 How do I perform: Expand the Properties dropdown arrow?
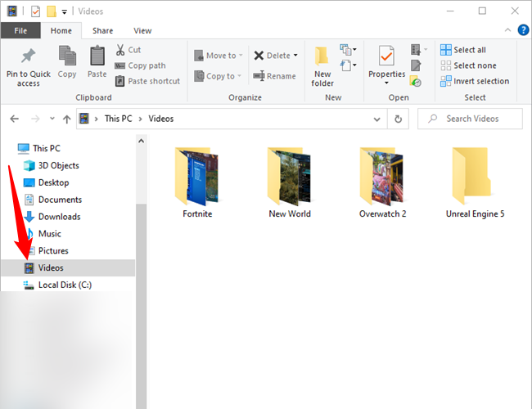386,83
